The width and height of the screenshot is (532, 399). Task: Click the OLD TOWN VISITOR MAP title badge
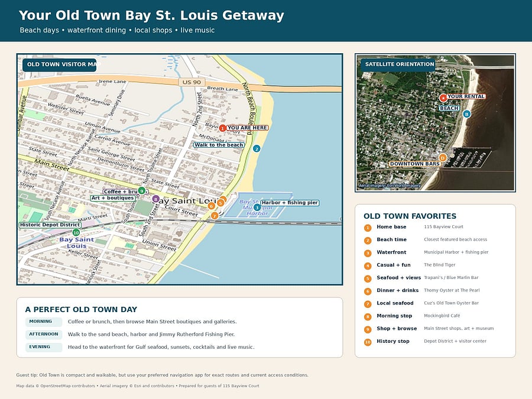[59, 64]
